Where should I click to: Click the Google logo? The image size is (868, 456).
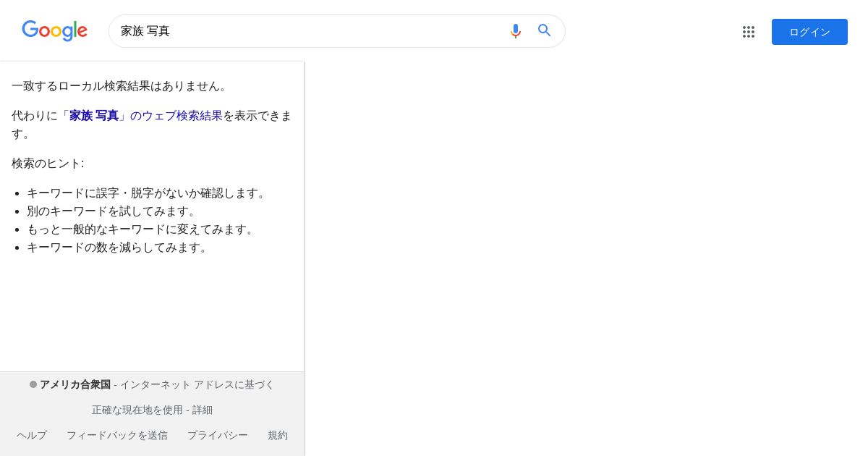[x=54, y=31]
